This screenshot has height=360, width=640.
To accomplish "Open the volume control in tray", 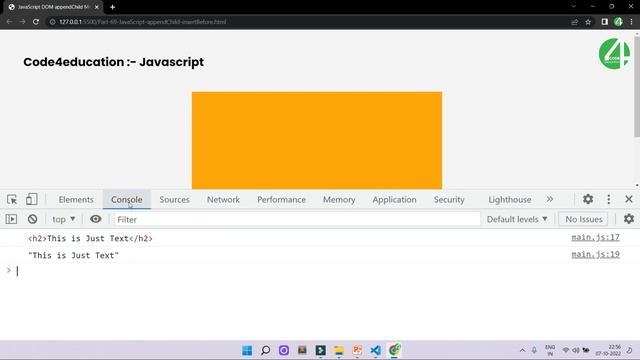I will pyautogui.click(x=576, y=350).
